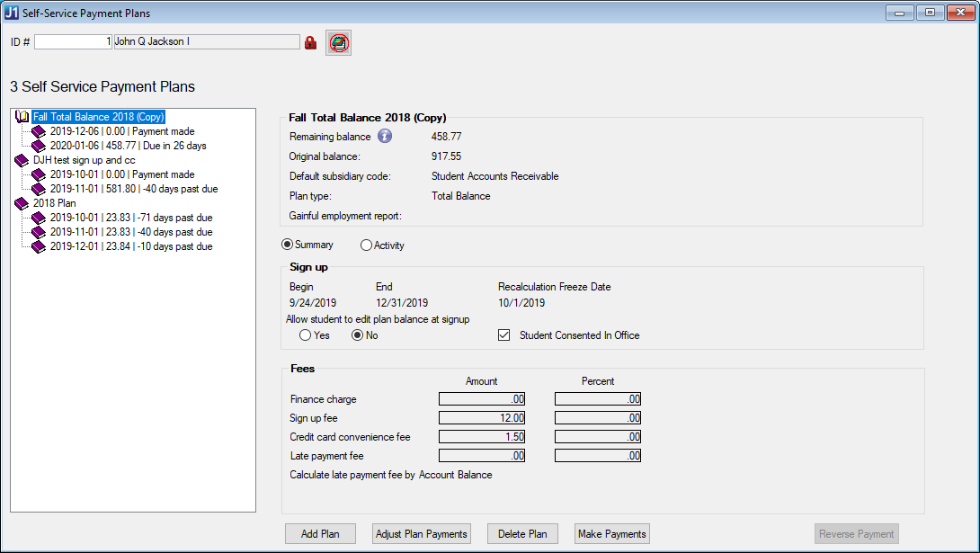Click the Remaining balance info icon
The image size is (980, 553).
click(385, 137)
